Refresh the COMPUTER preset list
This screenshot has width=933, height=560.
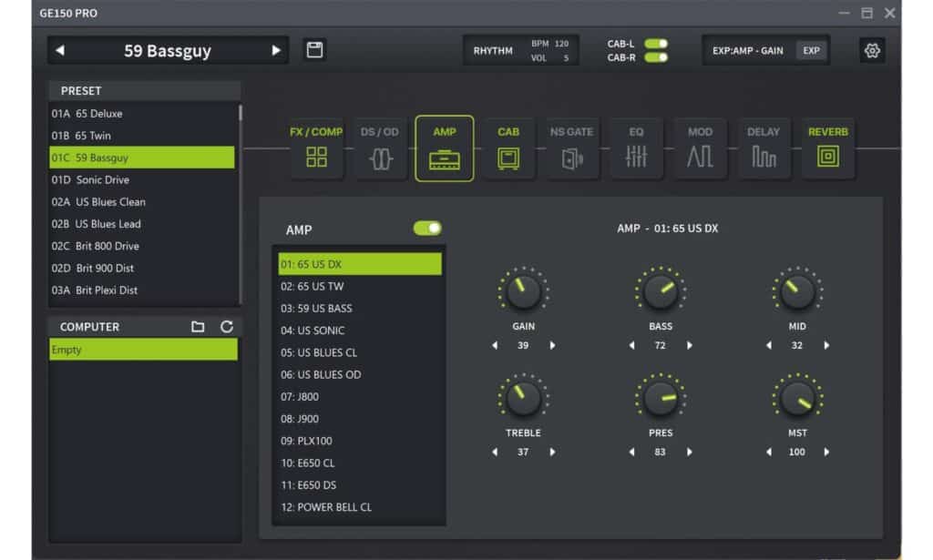click(227, 327)
